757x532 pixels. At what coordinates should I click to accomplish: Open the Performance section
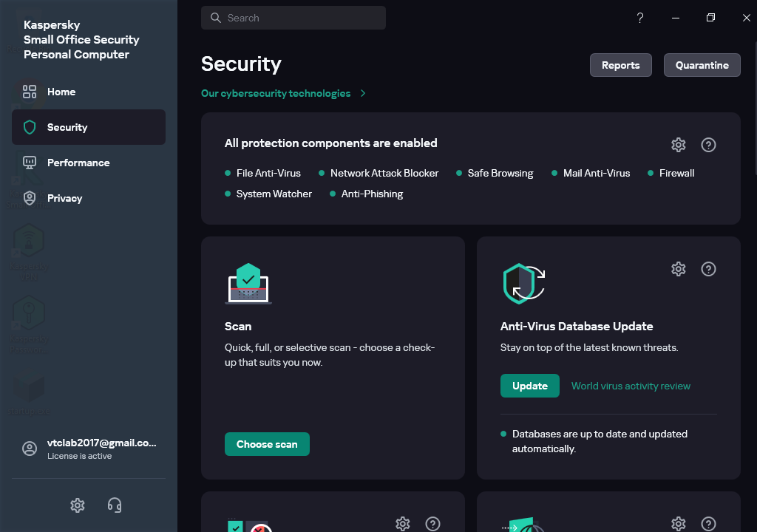tap(78, 163)
